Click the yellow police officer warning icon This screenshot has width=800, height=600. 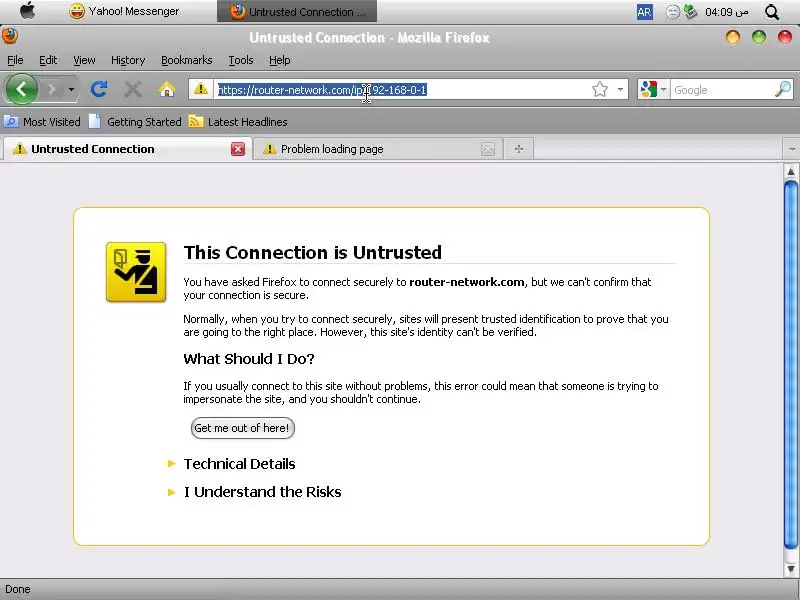pyautogui.click(x=136, y=272)
